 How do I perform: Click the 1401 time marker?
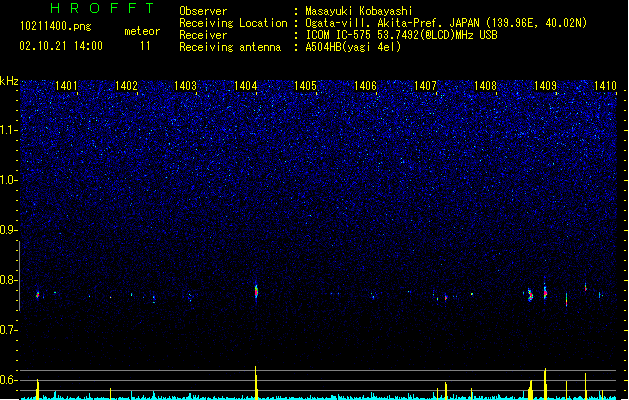(x=66, y=86)
